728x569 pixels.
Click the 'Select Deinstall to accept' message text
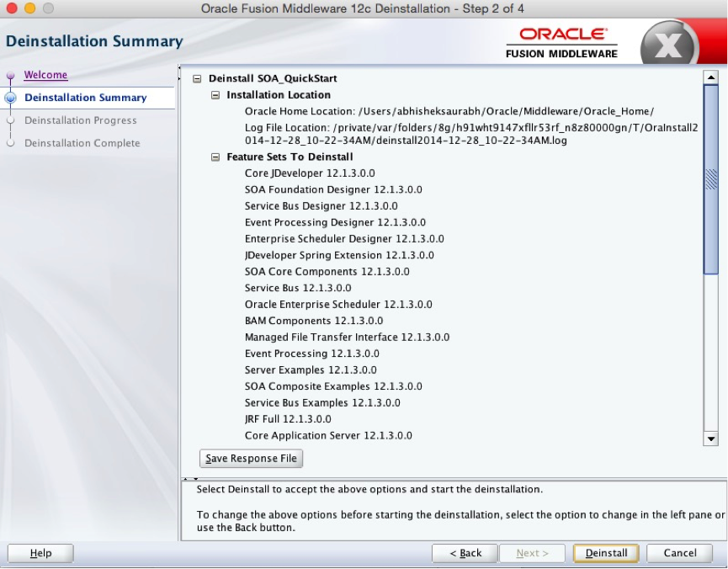click(x=369, y=489)
